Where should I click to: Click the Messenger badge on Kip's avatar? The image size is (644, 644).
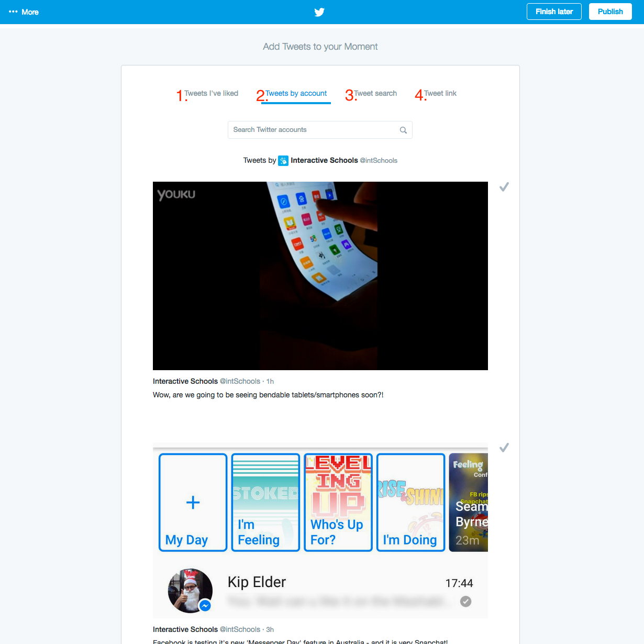pyautogui.click(x=205, y=606)
